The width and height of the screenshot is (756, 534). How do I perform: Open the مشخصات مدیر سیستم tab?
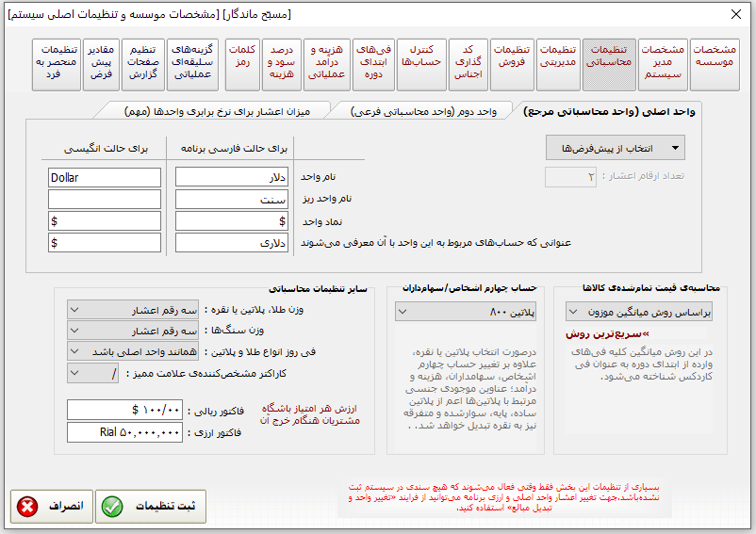point(663,65)
